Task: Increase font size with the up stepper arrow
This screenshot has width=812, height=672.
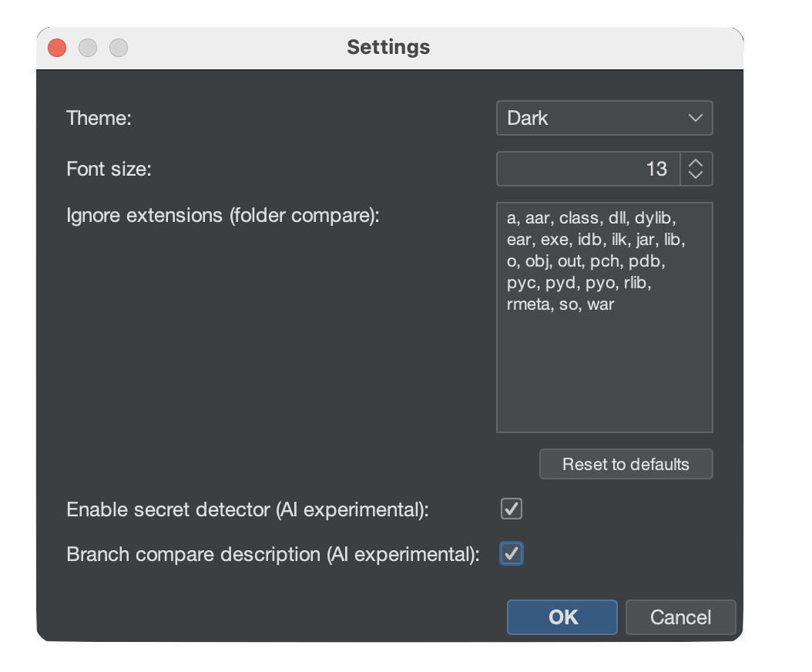Action: (696, 163)
